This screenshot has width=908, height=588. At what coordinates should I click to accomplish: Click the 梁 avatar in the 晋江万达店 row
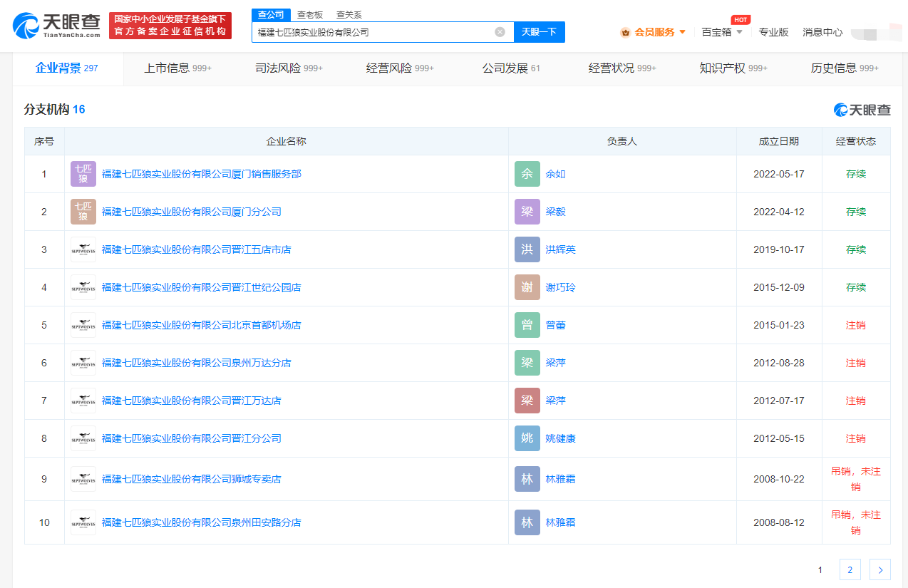[527, 401]
